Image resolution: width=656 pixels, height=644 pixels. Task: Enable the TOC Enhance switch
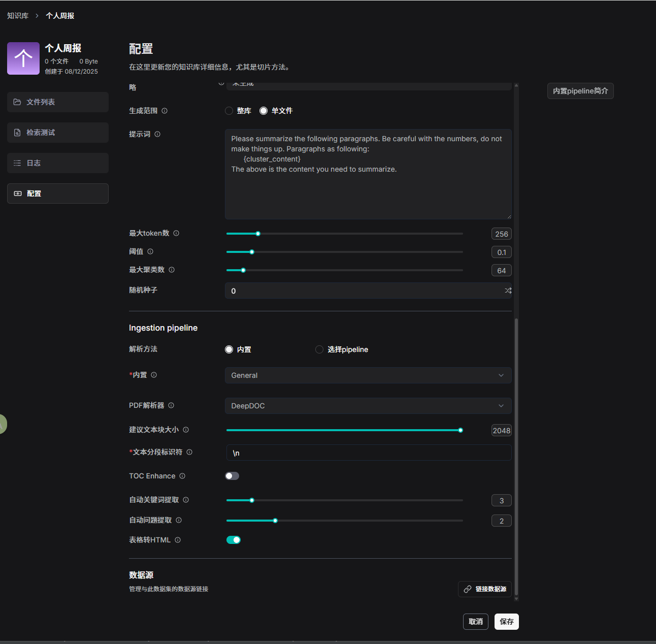[232, 476]
